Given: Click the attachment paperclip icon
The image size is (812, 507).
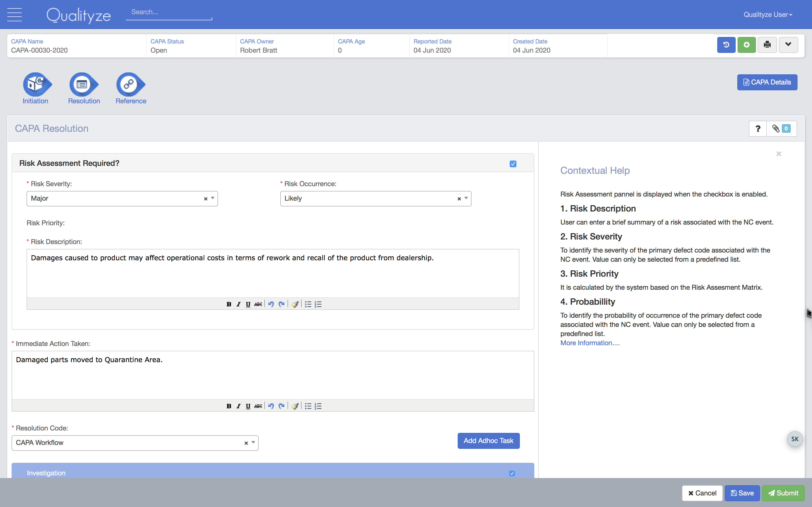Looking at the screenshot, I should coord(776,128).
